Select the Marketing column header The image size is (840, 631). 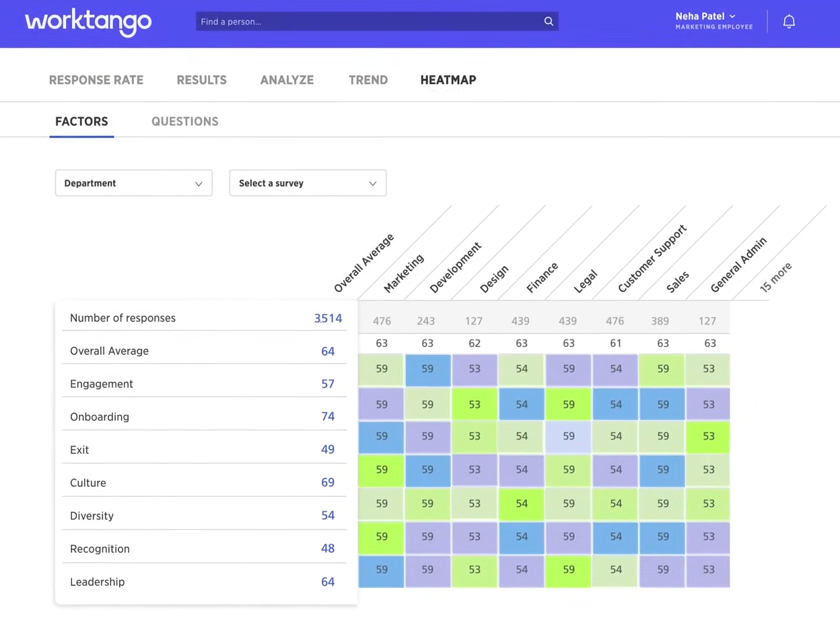click(403, 272)
